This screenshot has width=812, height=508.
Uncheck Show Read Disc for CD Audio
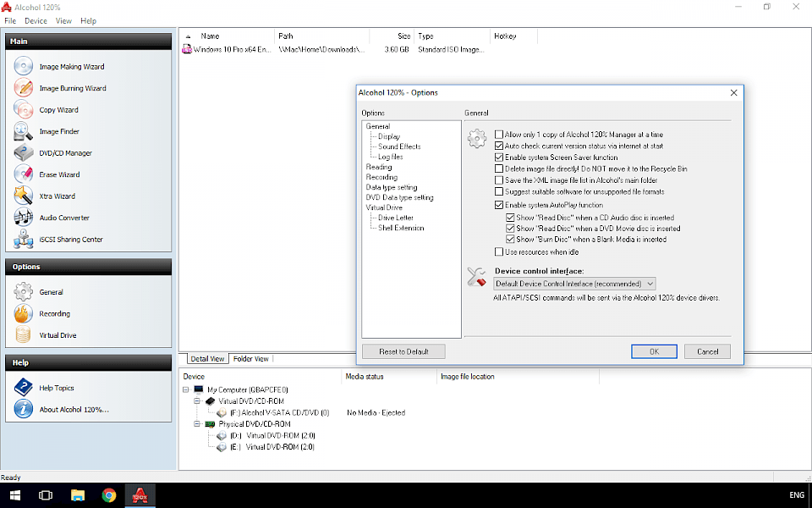click(x=510, y=218)
